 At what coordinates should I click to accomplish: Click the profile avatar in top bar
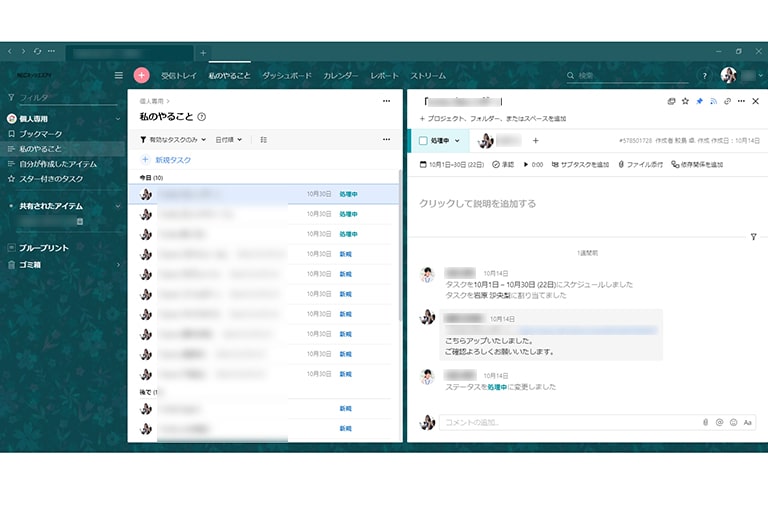(x=728, y=75)
